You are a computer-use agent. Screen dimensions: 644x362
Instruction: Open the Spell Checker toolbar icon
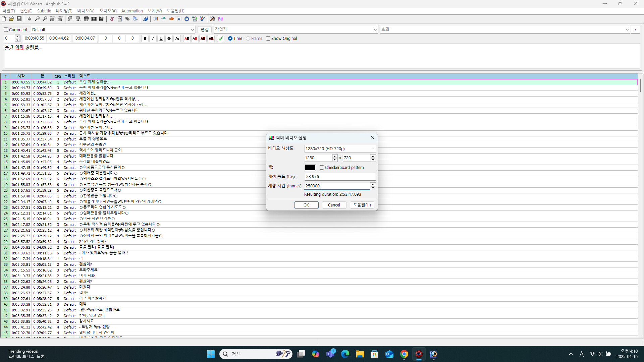pos(202,19)
